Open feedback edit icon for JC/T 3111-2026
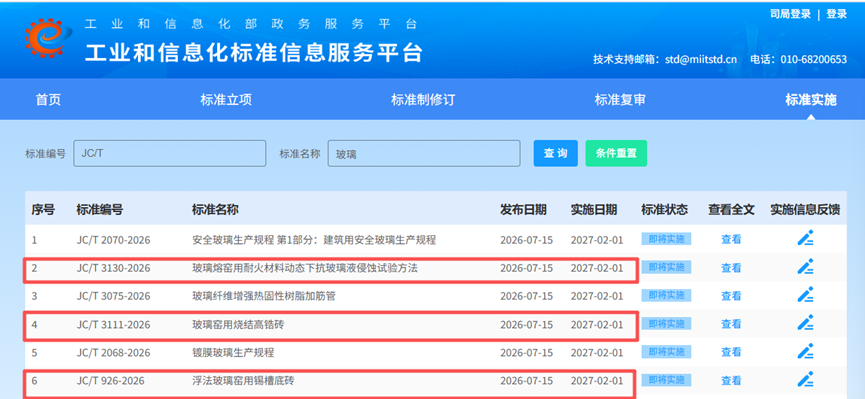Viewport: 865px width, 399px height. click(x=805, y=323)
